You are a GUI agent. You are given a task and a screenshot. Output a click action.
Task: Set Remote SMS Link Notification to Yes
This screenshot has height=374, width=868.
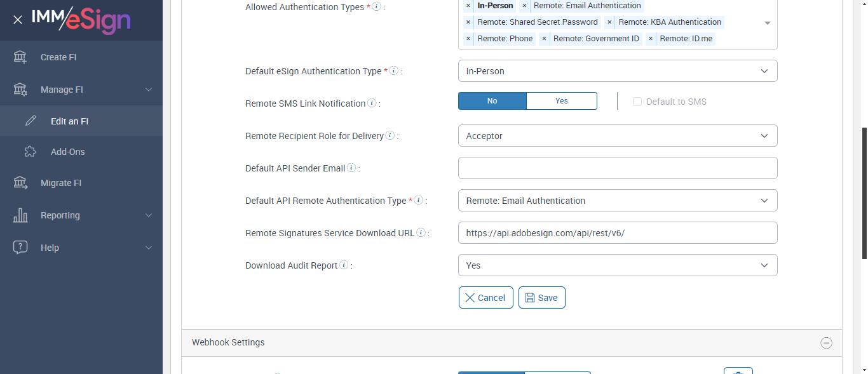point(562,101)
